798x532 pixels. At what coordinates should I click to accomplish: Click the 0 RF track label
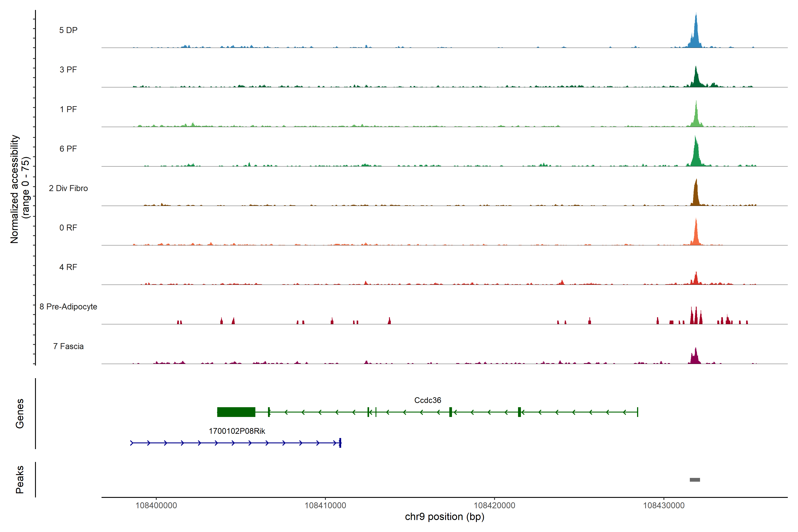pyautogui.click(x=68, y=228)
